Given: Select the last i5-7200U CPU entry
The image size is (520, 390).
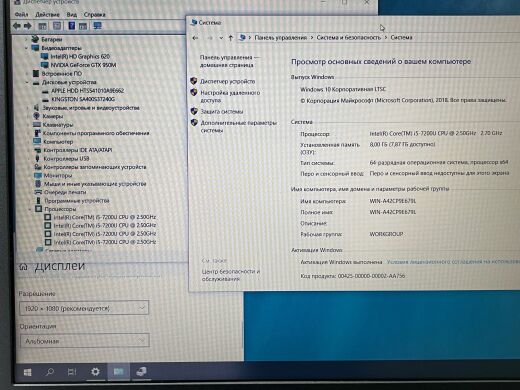Looking at the screenshot, I should tap(105, 242).
